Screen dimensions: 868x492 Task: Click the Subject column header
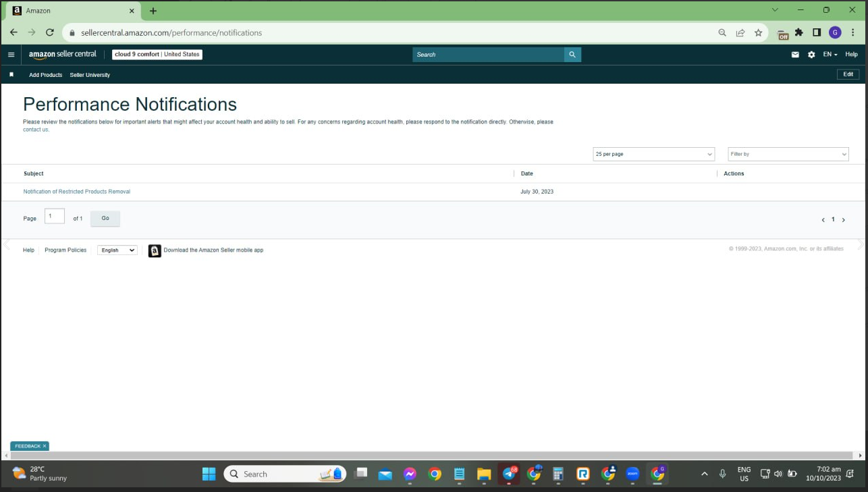[34, 173]
